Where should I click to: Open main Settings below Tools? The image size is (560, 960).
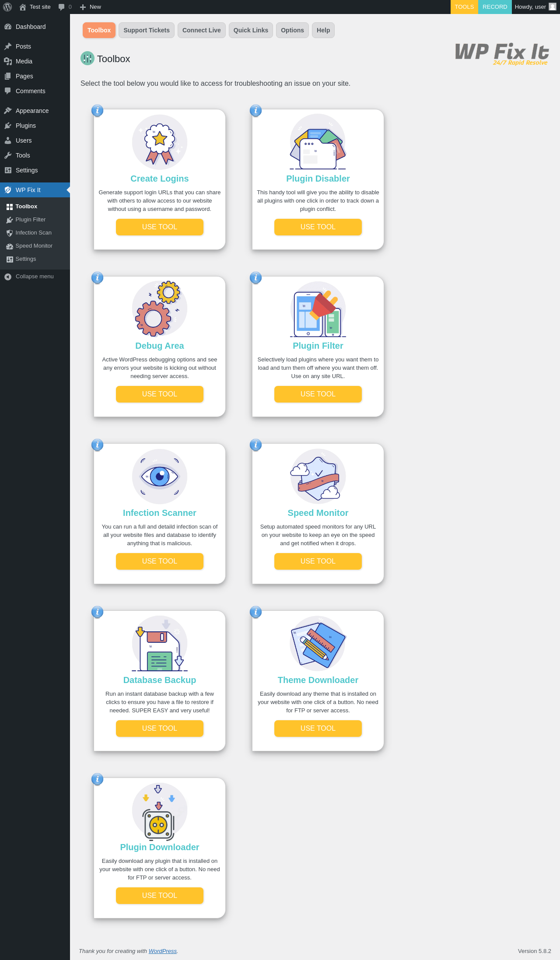35,170
